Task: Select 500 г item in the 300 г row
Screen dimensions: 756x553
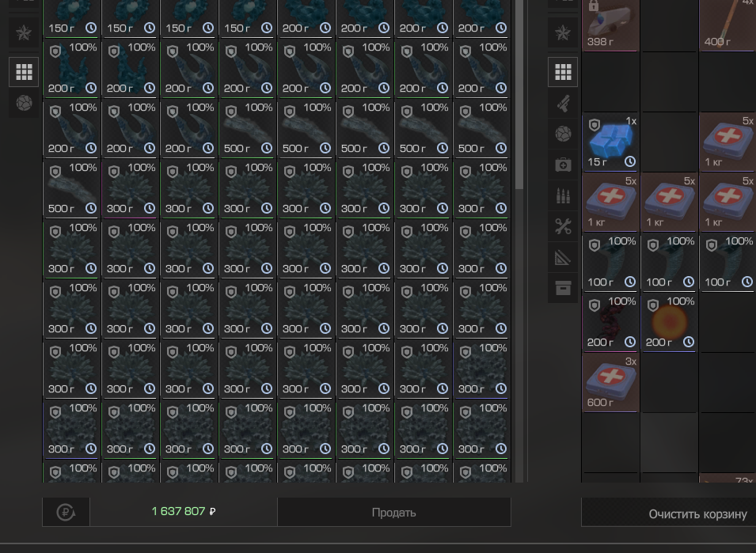Action: [x=71, y=189]
